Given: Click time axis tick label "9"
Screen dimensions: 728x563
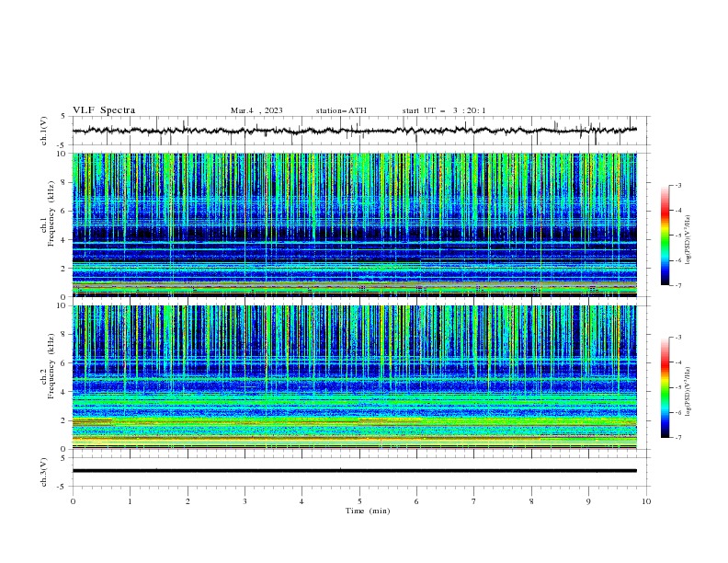Looking at the screenshot, I should 588,501.
